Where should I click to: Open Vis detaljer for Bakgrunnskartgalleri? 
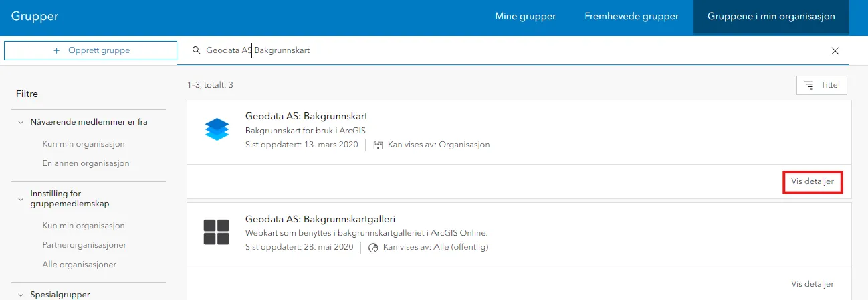812,284
